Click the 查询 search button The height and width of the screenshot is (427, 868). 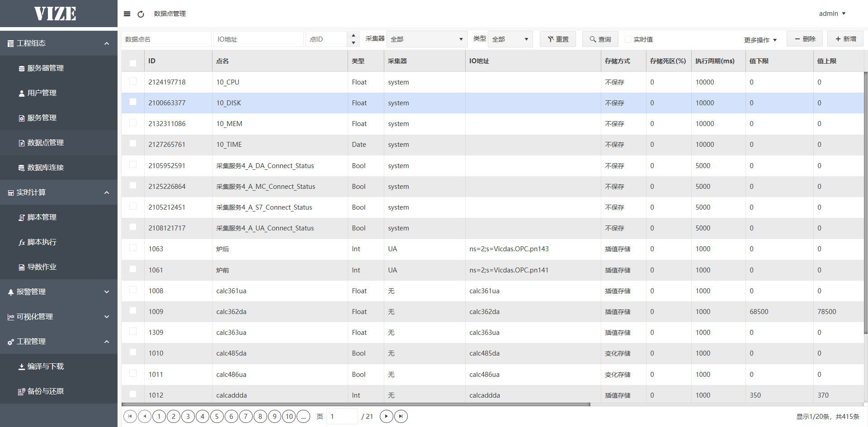click(600, 39)
